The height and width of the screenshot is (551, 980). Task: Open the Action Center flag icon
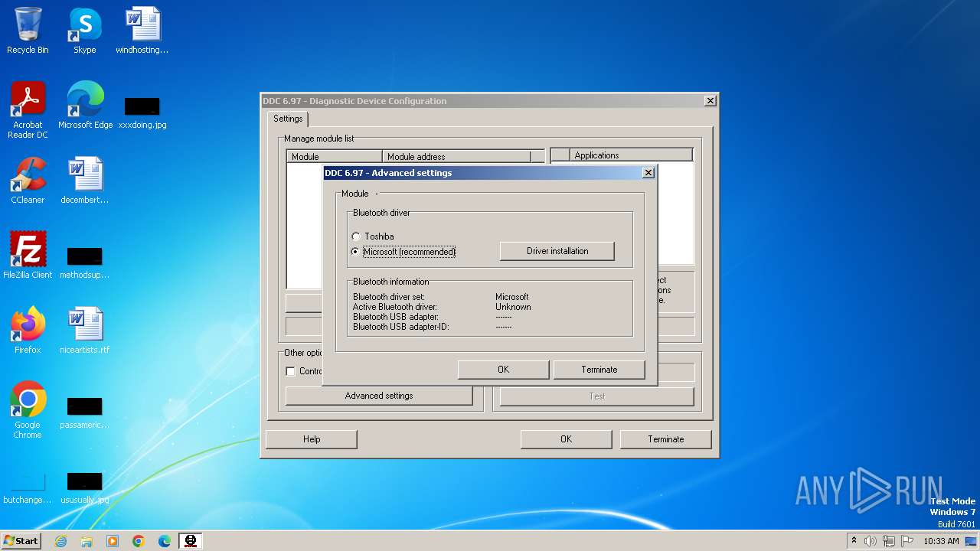907,541
